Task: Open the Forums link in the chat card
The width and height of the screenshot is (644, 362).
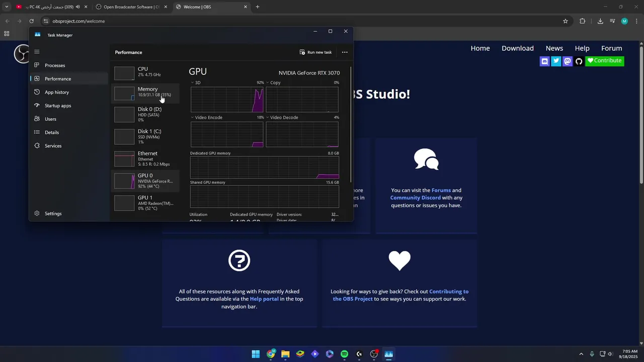Action: (441, 191)
